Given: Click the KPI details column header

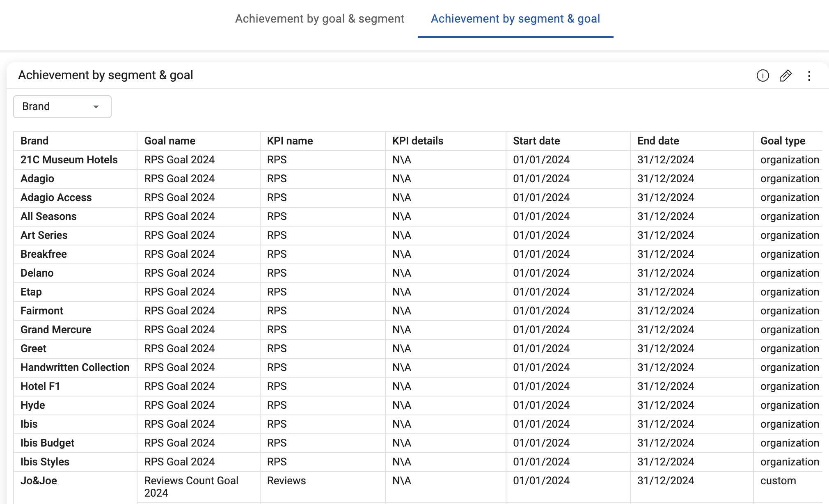Looking at the screenshot, I should coord(446,141).
